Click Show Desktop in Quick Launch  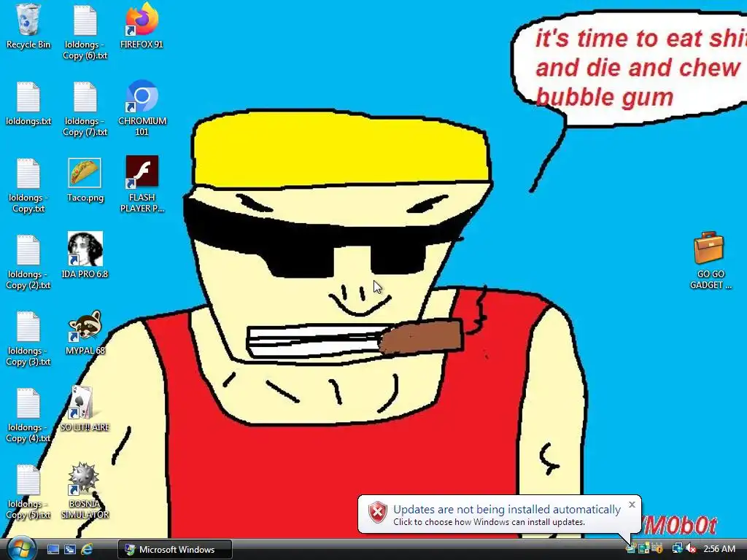coord(53,550)
